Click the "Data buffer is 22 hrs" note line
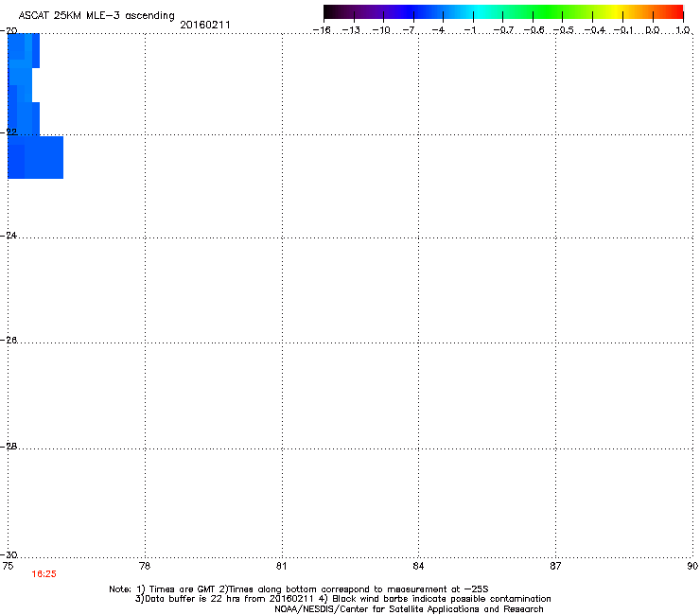The width and height of the screenshot is (700, 615). click(x=342, y=599)
